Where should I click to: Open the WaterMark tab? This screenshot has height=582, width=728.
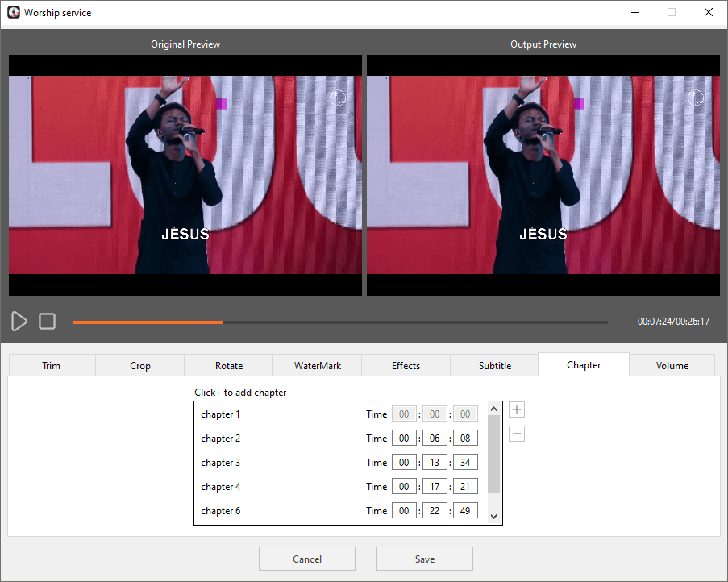point(317,365)
